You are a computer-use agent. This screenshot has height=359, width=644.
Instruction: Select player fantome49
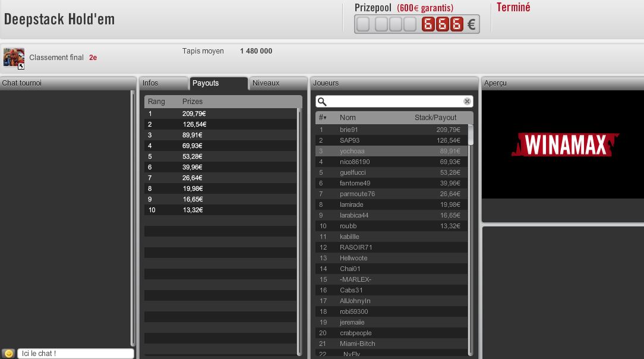click(392, 183)
